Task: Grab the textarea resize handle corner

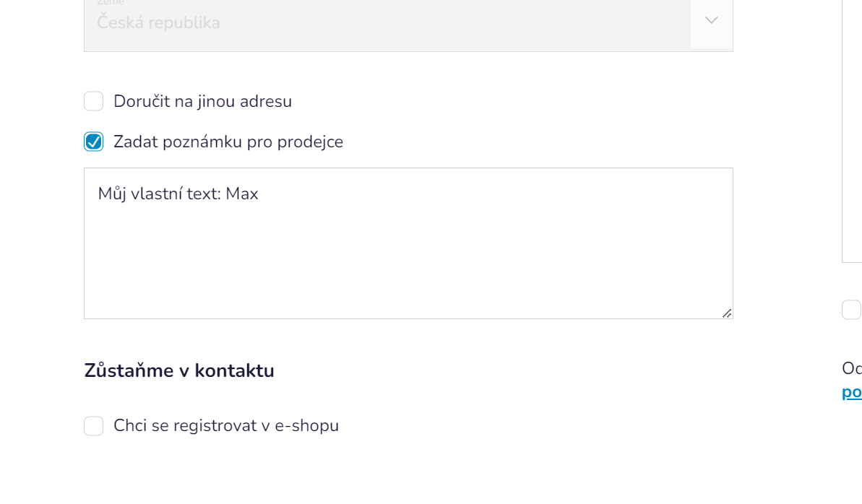Action: (727, 313)
